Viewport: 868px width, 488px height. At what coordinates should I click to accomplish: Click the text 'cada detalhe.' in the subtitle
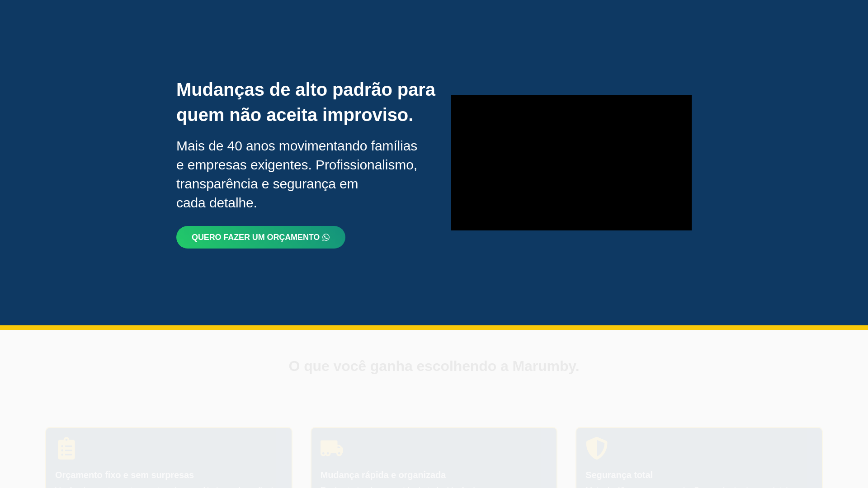pos(217,203)
